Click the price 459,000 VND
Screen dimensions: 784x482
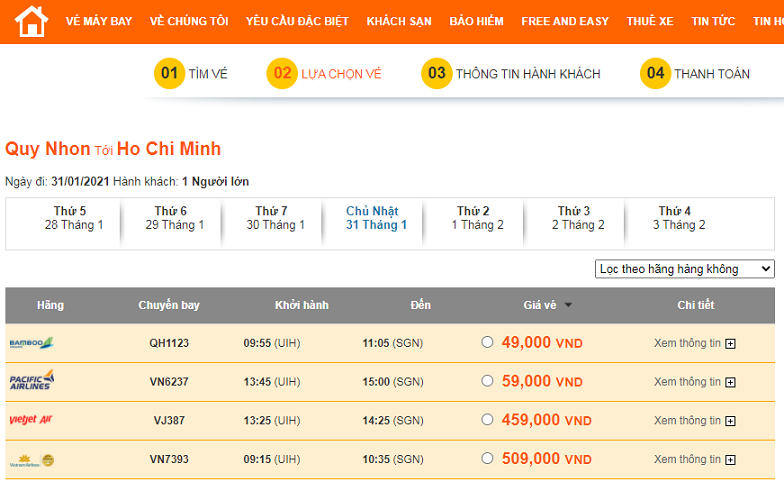click(x=546, y=420)
